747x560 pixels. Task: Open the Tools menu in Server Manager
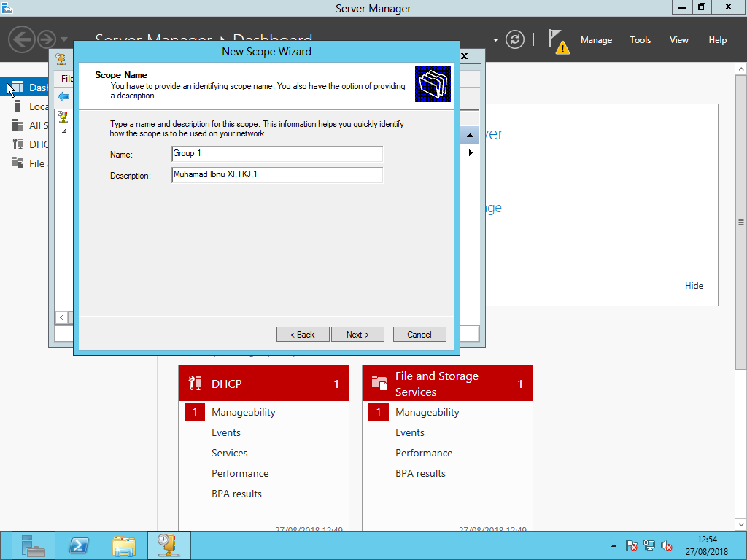click(x=640, y=40)
